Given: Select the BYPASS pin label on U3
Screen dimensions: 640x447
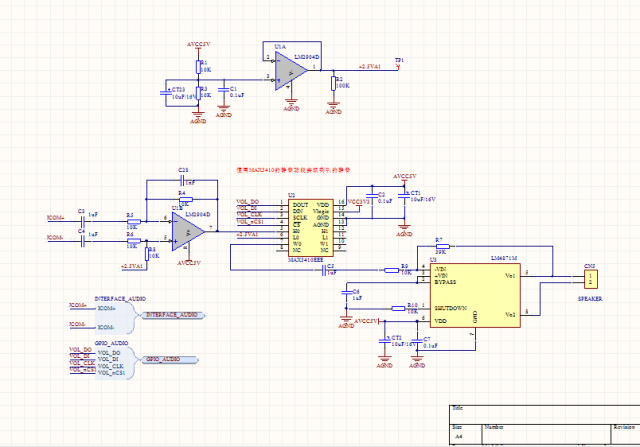Looking at the screenshot, I should tap(445, 282).
